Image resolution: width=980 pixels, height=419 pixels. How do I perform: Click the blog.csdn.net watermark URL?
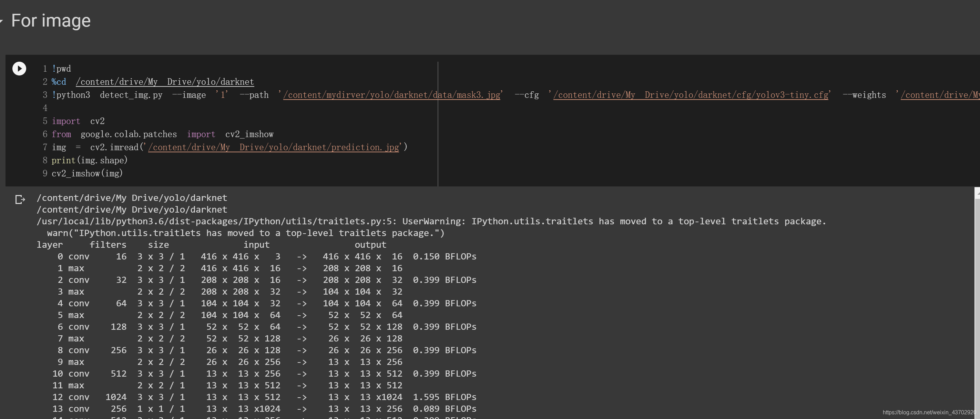click(929, 412)
